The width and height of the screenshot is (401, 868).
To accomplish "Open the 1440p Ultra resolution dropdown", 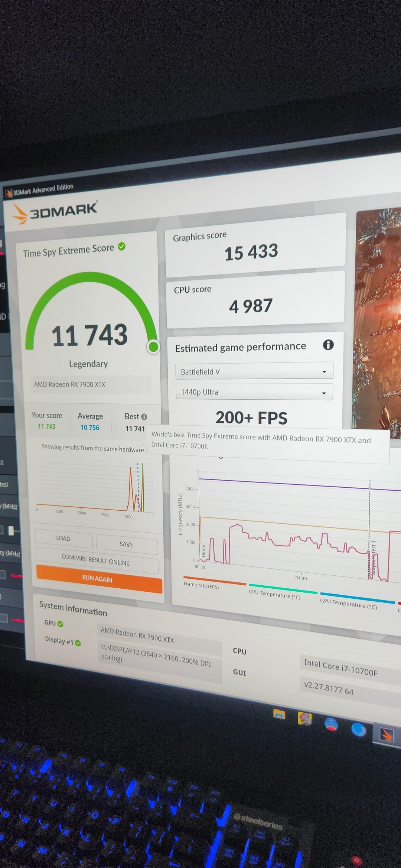I will point(254,392).
